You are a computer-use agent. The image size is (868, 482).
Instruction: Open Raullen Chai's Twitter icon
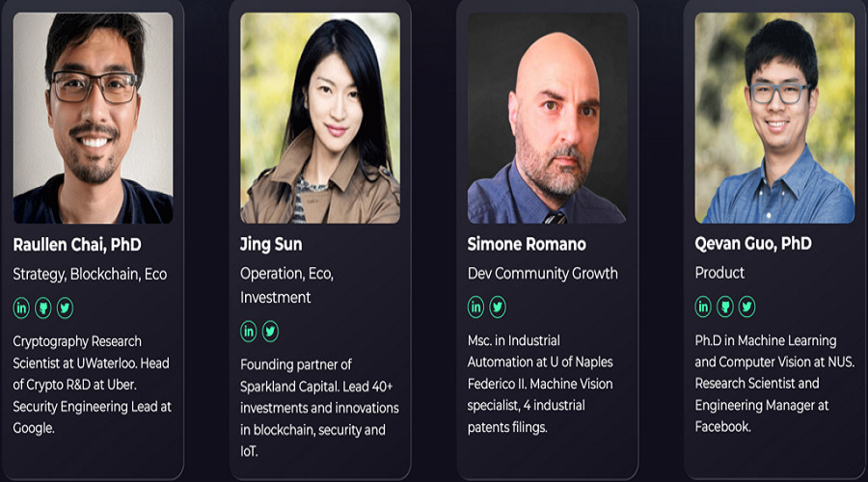click(65, 308)
